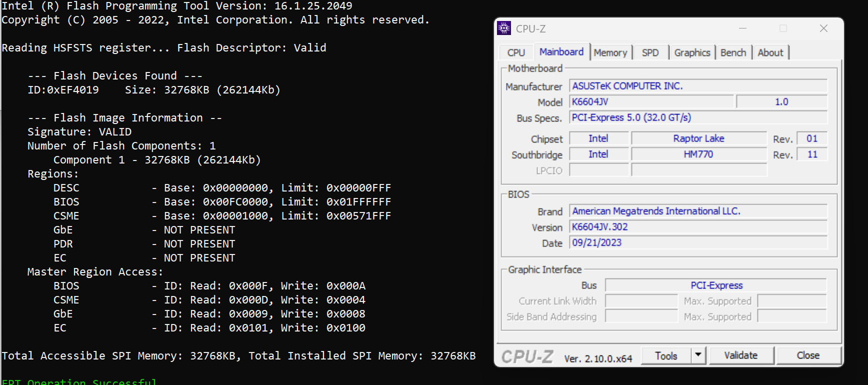Click the Southbridge vendor Intel field
The width and height of the screenshot is (868, 385).
(x=599, y=154)
